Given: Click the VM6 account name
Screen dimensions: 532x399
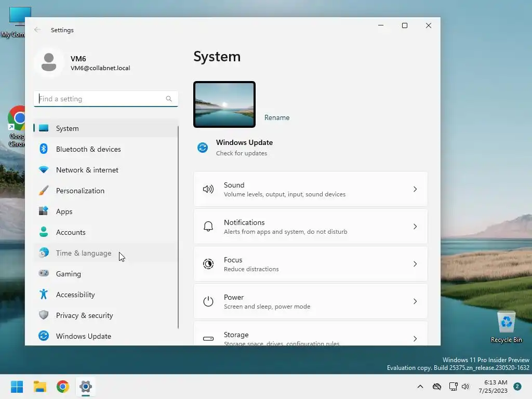Looking at the screenshot, I should coord(78,58).
